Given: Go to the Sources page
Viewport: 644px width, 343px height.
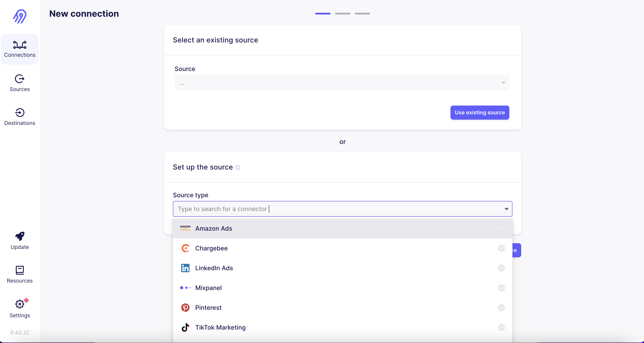Looking at the screenshot, I should pos(20,83).
